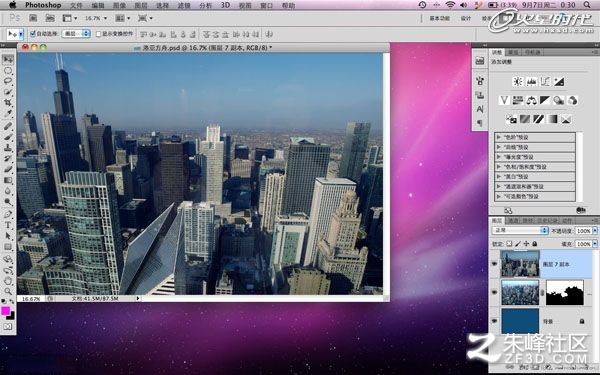This screenshot has height=375, width=600.
Task: Enable show transform controls checkbox
Action: tap(98, 34)
